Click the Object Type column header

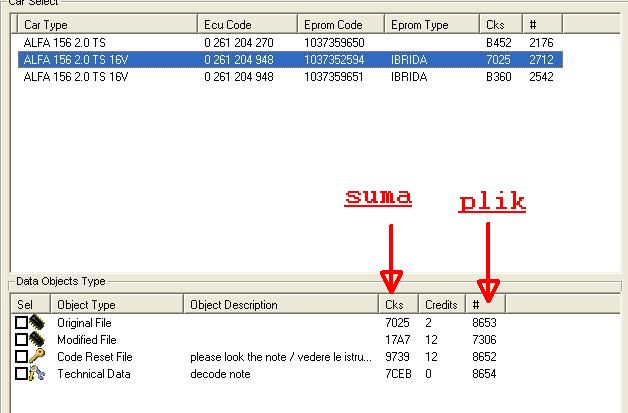tap(117, 305)
